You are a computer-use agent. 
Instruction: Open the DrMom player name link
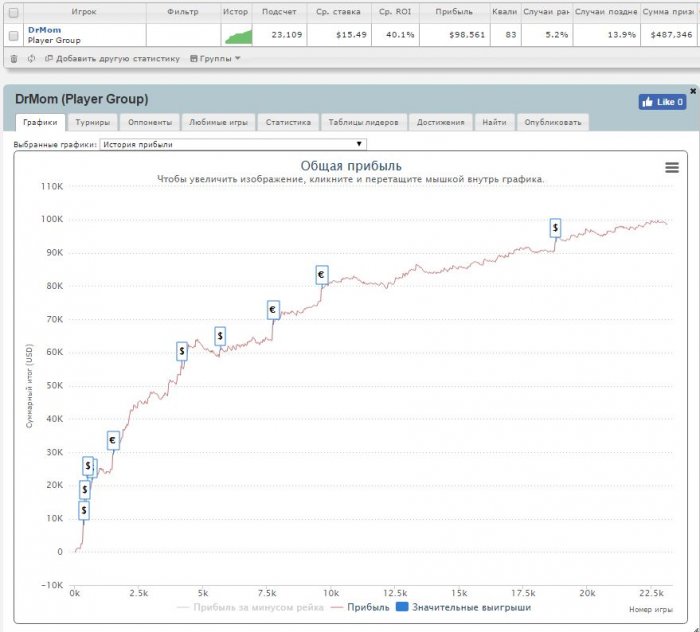[44, 30]
